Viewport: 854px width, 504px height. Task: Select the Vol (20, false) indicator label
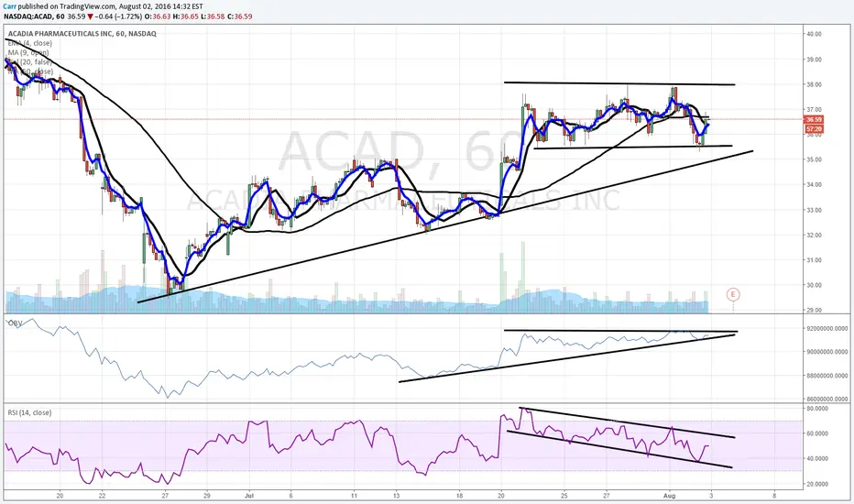click(30, 61)
